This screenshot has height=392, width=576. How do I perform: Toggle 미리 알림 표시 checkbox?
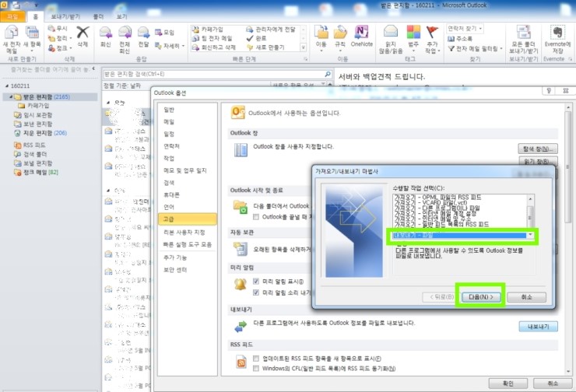256,282
